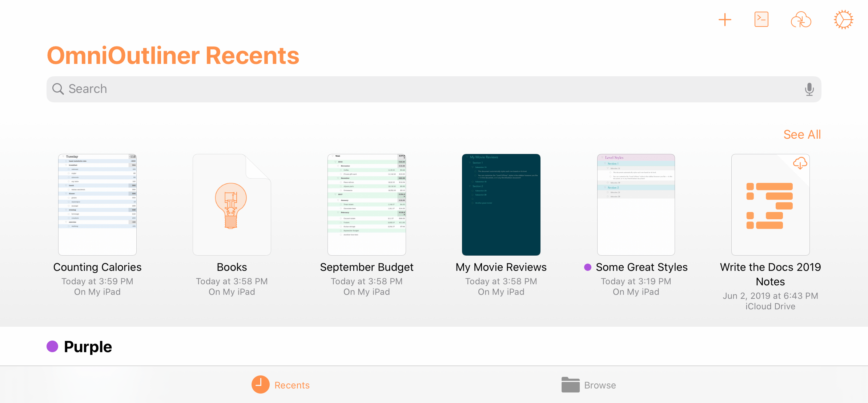Viewport: 868px width, 403px height.
Task: Open the cloud sync icon
Action: [801, 20]
